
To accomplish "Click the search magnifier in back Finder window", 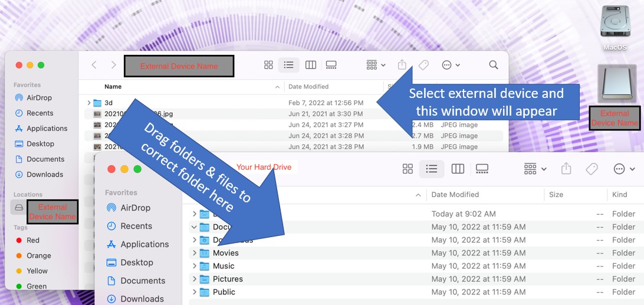I will (x=494, y=65).
